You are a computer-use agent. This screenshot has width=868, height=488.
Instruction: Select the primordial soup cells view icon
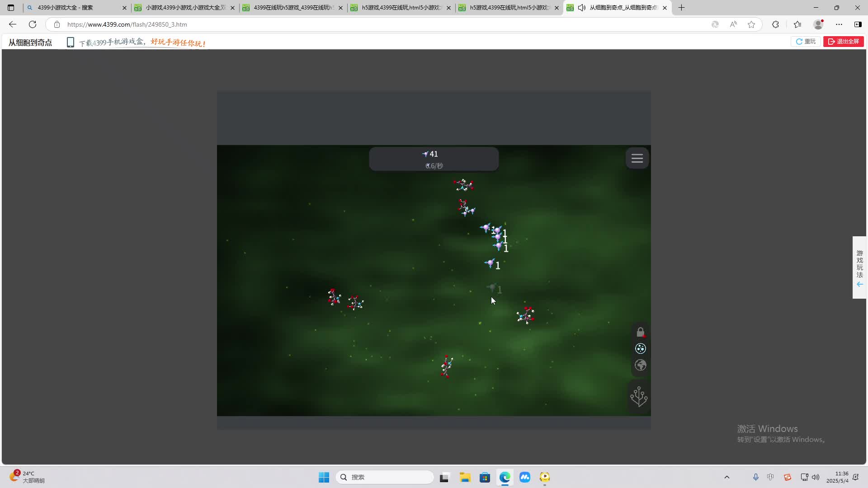coord(640,348)
